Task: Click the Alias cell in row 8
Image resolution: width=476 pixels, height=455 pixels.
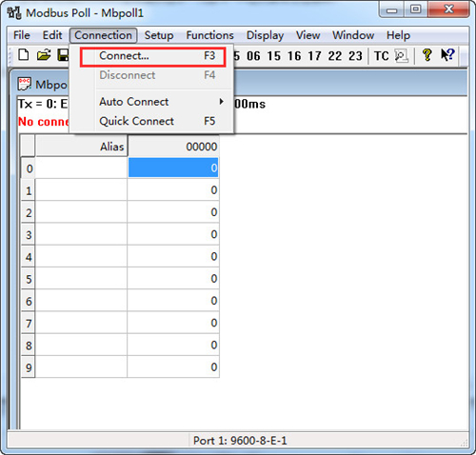Action: (81, 345)
